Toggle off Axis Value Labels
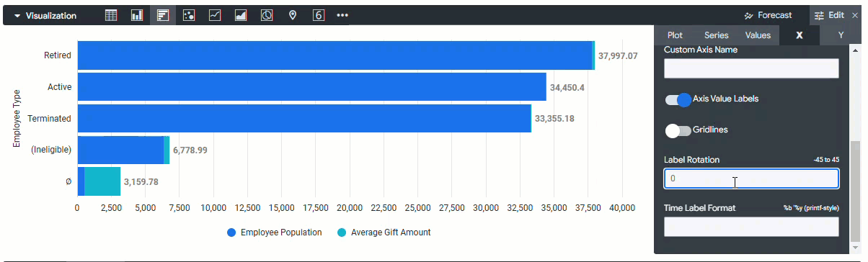The width and height of the screenshot is (868, 262). [678, 100]
